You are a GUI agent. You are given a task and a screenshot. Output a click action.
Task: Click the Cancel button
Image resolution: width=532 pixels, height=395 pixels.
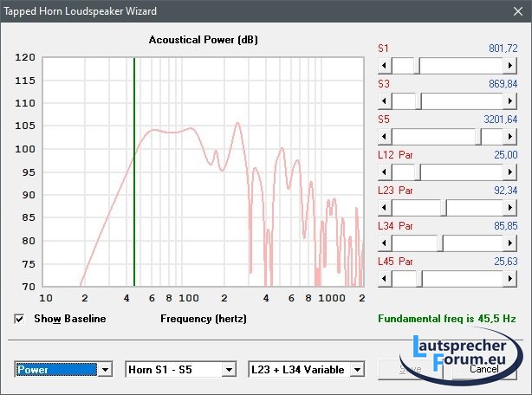(x=485, y=370)
